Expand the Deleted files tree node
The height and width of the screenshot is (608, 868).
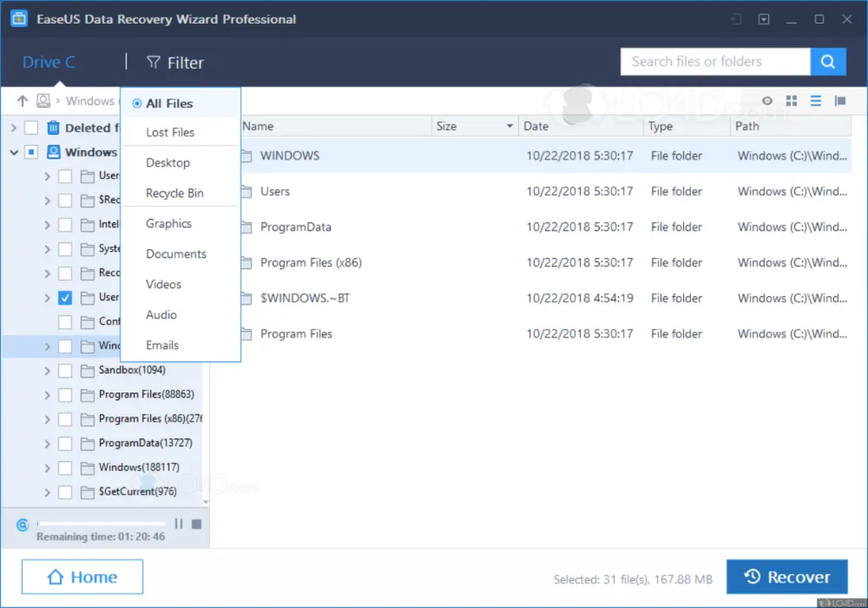[x=14, y=128]
